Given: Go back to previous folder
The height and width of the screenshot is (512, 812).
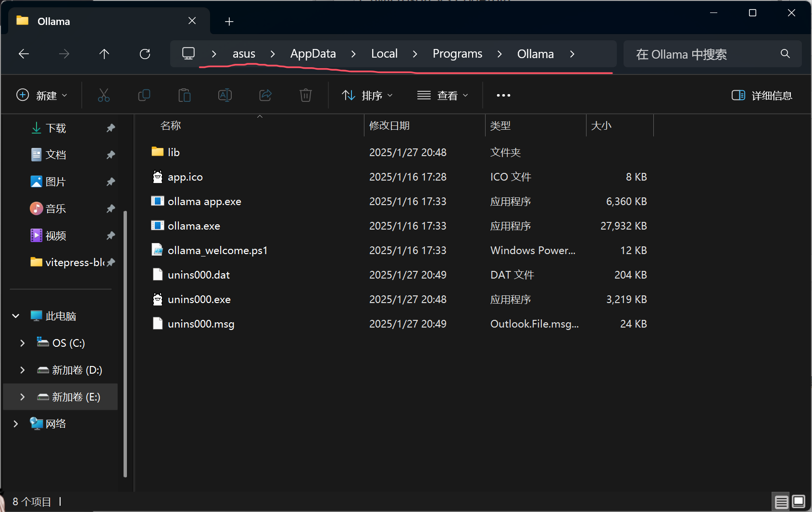Looking at the screenshot, I should coord(24,54).
